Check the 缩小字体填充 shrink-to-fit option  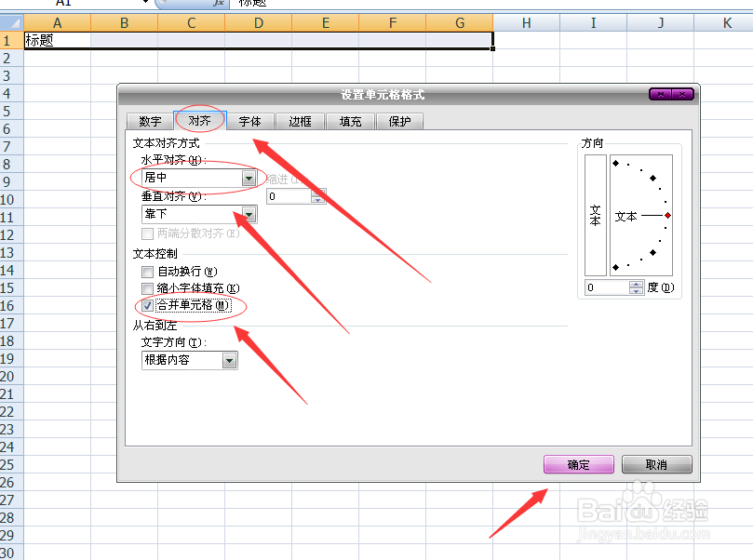pos(146,288)
